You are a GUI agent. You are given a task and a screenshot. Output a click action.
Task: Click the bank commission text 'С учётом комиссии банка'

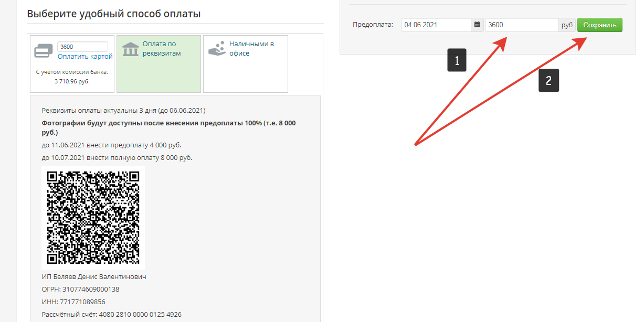tap(72, 72)
